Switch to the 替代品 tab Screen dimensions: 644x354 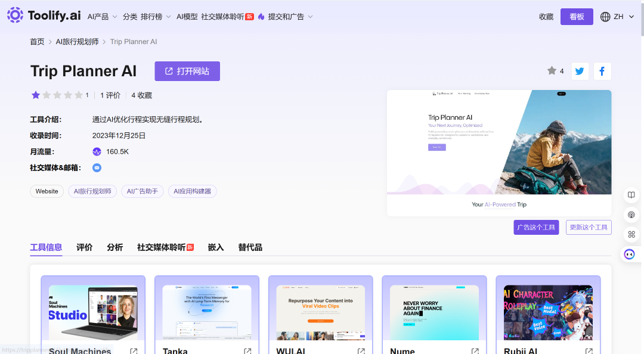coord(250,247)
